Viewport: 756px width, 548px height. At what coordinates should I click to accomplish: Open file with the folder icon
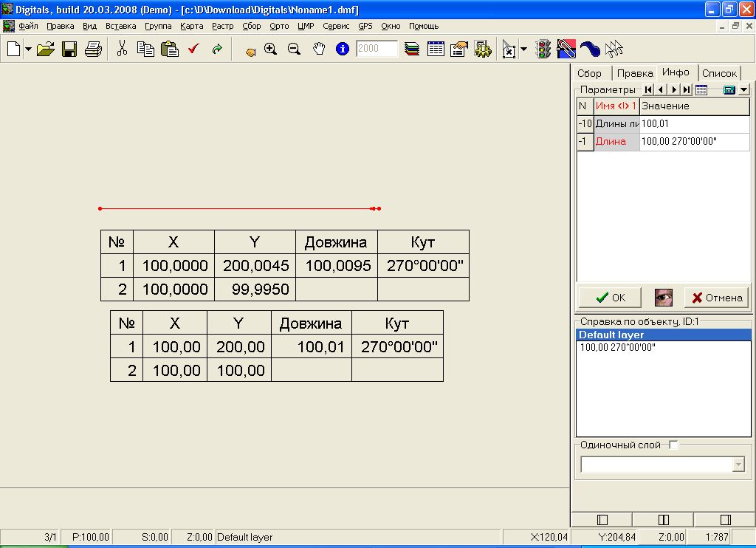(x=45, y=49)
